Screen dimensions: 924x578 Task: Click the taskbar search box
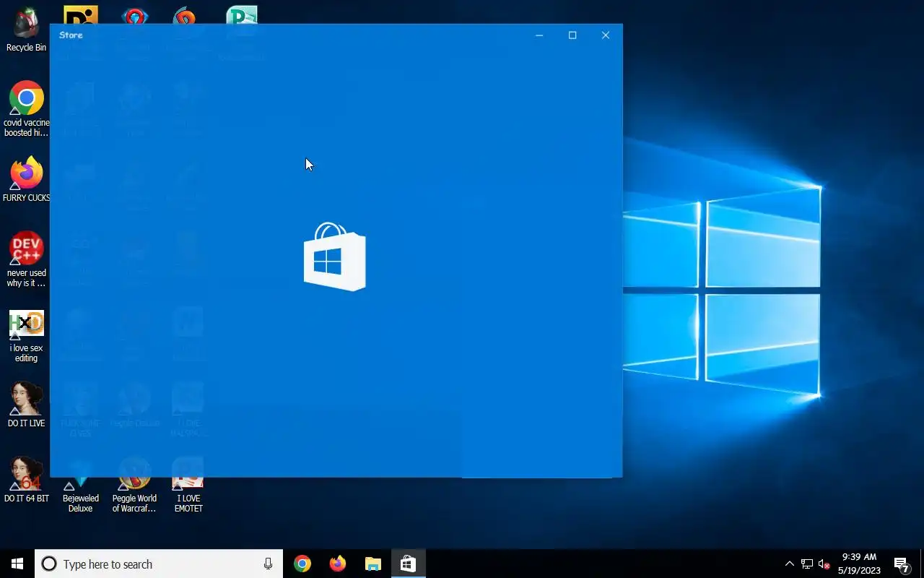[x=159, y=564]
